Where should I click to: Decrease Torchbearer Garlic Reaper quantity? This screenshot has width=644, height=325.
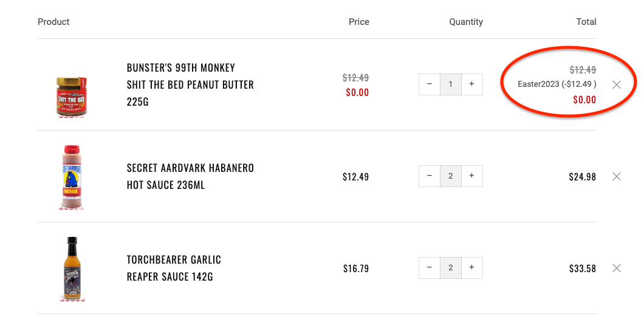click(x=430, y=267)
